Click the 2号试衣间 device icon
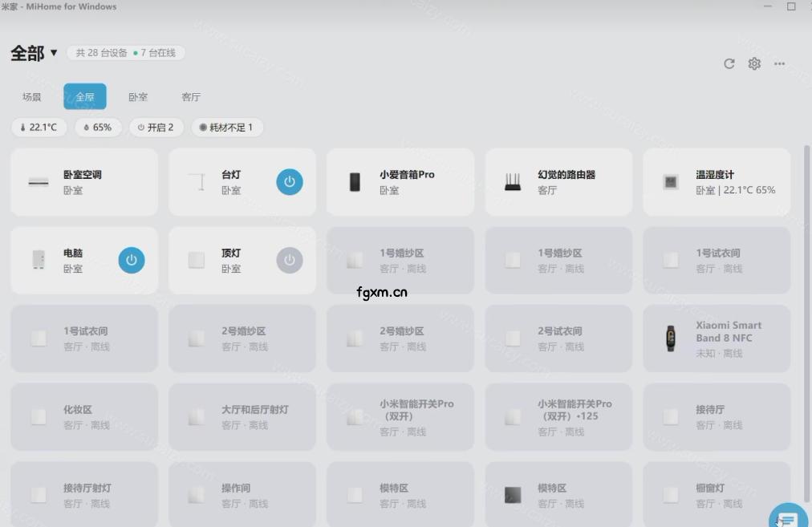 [513, 338]
